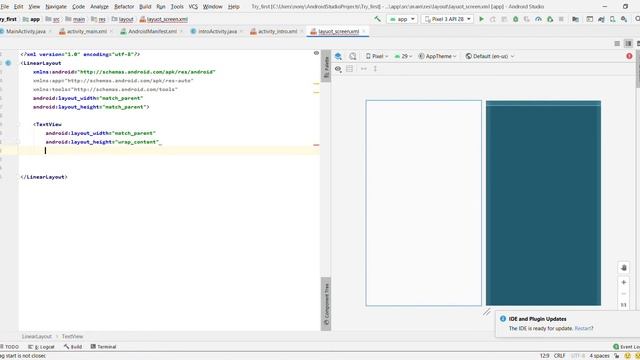The width and height of the screenshot is (640, 360).
Task: Click the gutter class icon beside LinearLayout
Action: coord(8,63)
